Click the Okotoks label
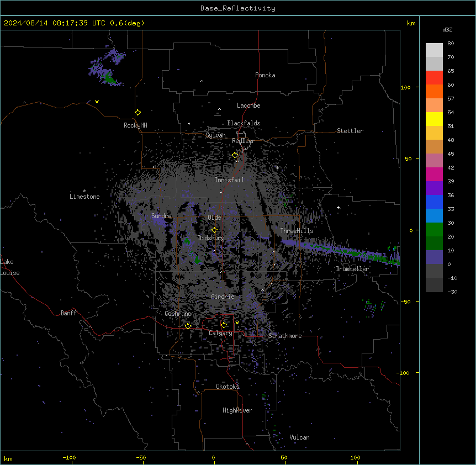The height and width of the screenshot is (465, 476). [228, 387]
